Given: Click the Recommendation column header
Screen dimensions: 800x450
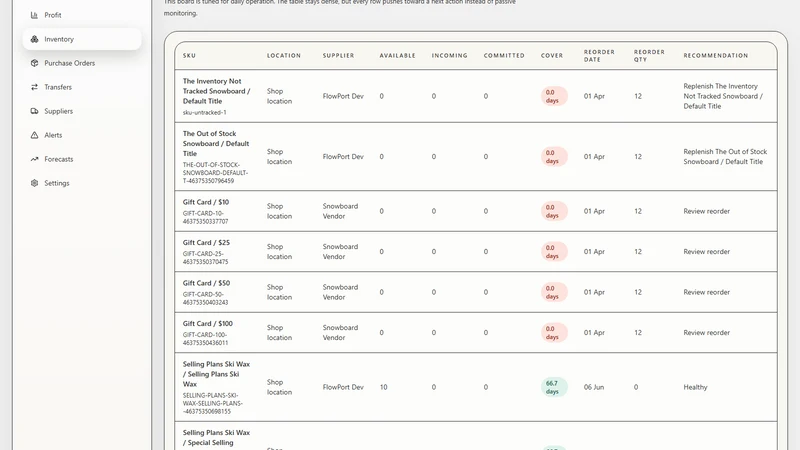Looking at the screenshot, I should 716,56.
